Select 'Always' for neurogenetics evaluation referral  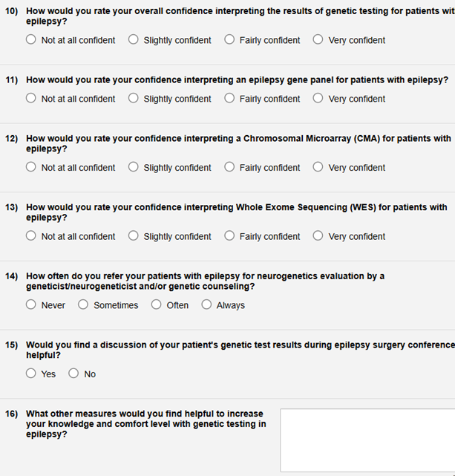tap(206, 304)
